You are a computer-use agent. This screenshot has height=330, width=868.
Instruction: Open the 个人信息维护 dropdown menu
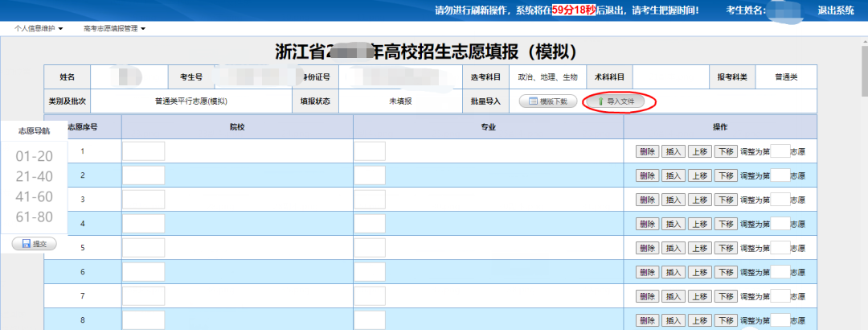tap(39, 28)
